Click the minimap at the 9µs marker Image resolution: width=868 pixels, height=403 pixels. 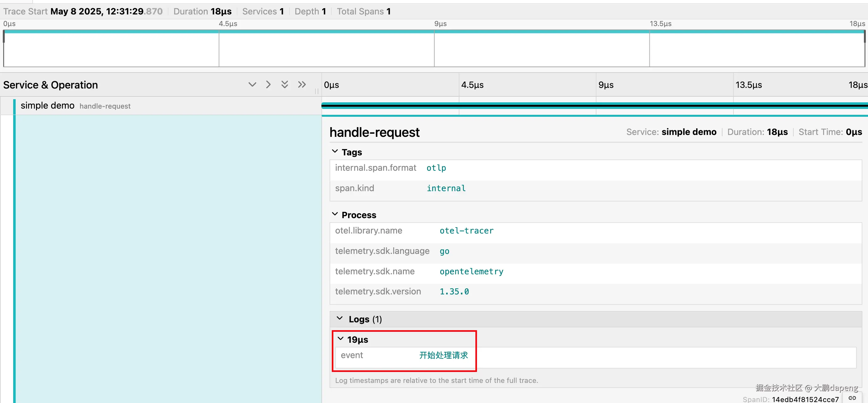434,49
